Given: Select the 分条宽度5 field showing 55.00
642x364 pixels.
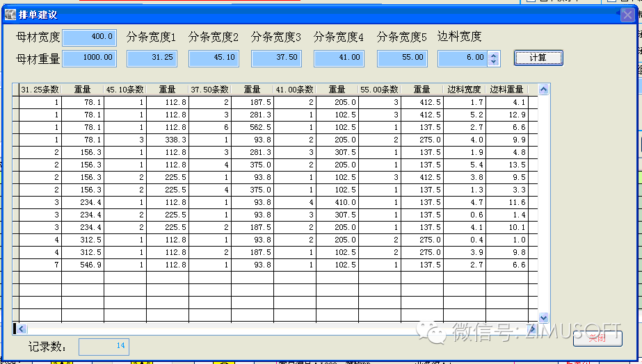Looking at the screenshot, I should pos(402,58).
